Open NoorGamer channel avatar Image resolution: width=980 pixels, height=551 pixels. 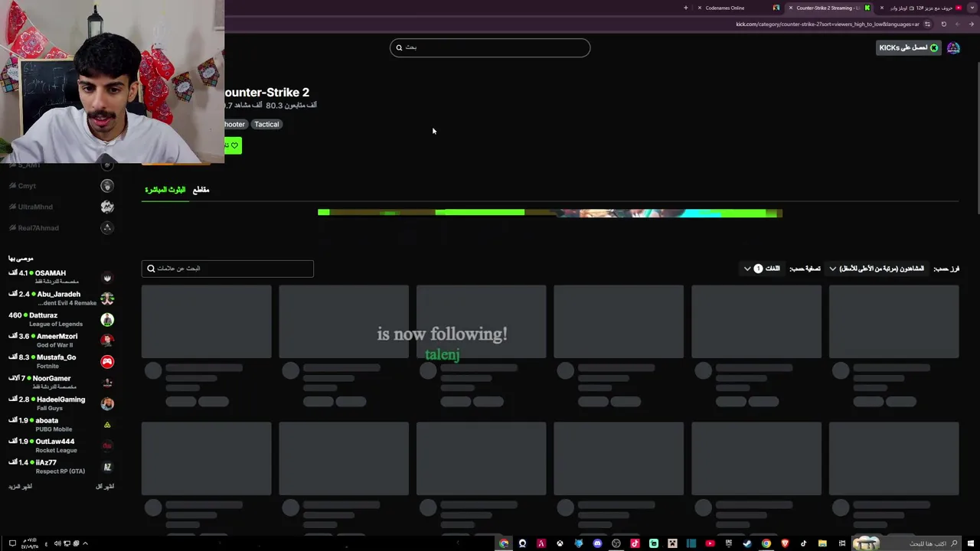[107, 383]
